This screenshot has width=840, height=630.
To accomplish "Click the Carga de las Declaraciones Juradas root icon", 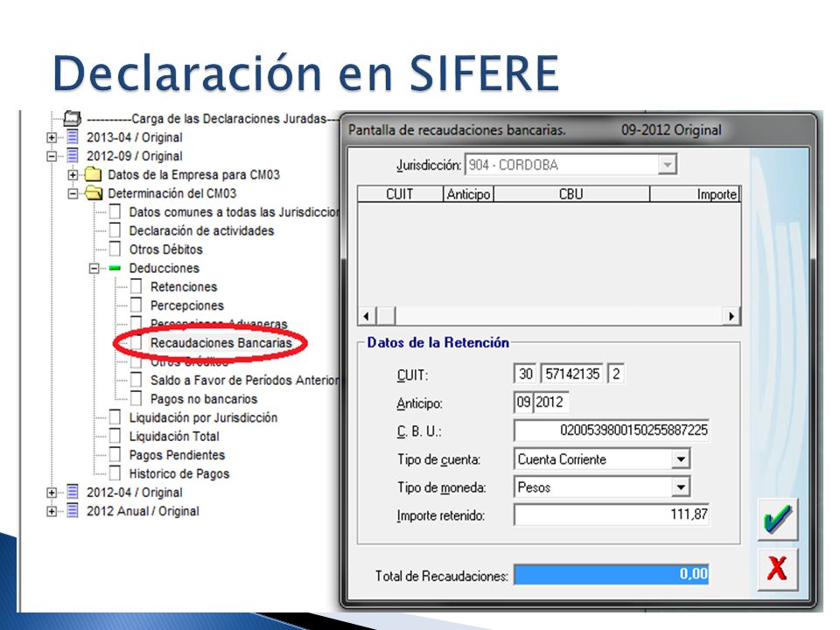I will (73, 118).
